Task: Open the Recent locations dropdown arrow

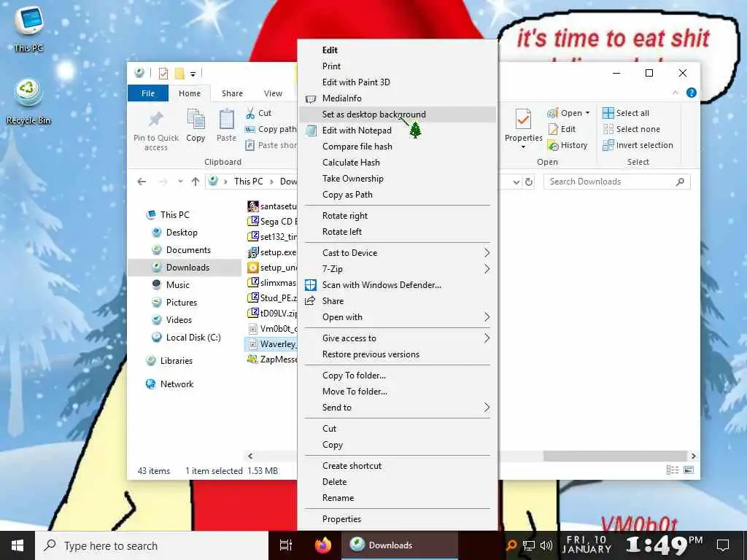Action: tap(180, 182)
